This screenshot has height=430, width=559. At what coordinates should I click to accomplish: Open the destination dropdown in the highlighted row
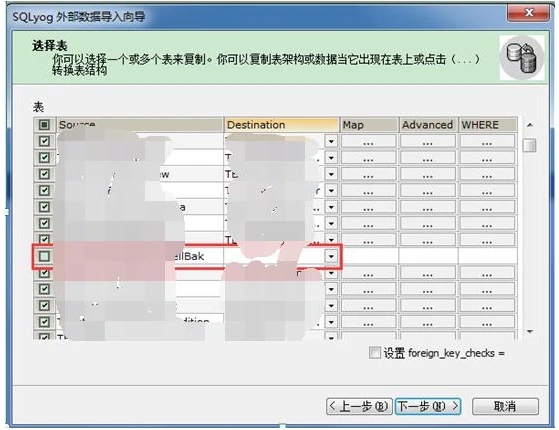[x=331, y=256]
